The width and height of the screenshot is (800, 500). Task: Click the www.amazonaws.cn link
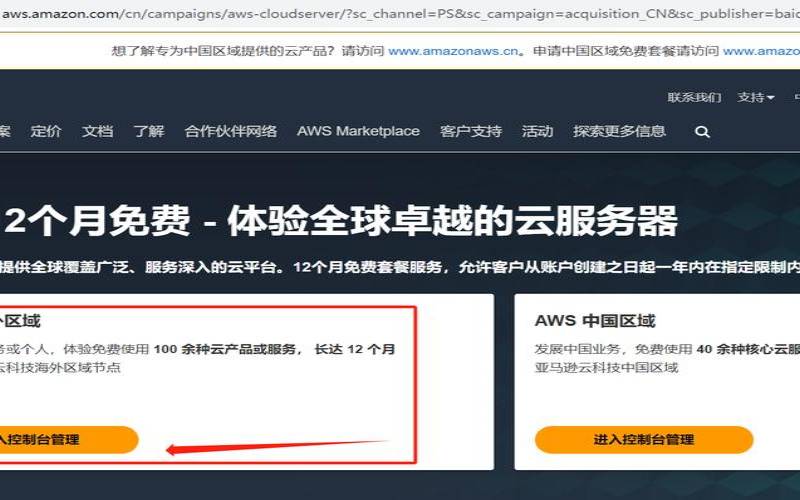tap(453, 51)
